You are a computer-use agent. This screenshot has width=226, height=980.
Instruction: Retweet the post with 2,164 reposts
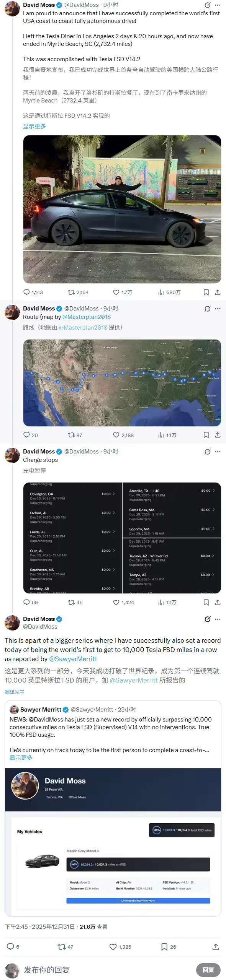78,292
